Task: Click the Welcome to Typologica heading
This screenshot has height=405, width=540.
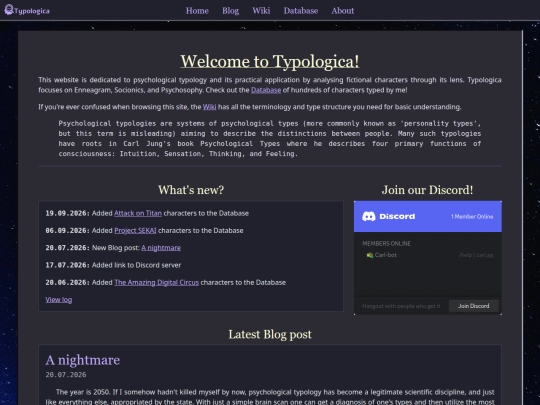Action: pyautogui.click(x=270, y=61)
